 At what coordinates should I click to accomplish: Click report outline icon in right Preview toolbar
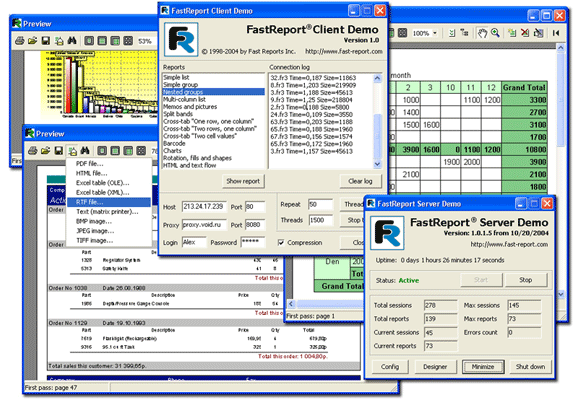464,33
